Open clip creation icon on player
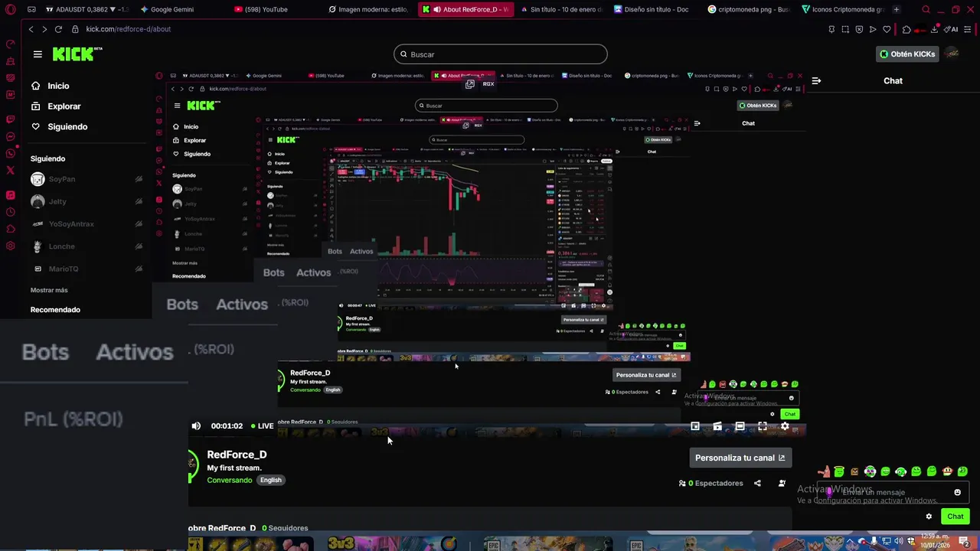 717,426
